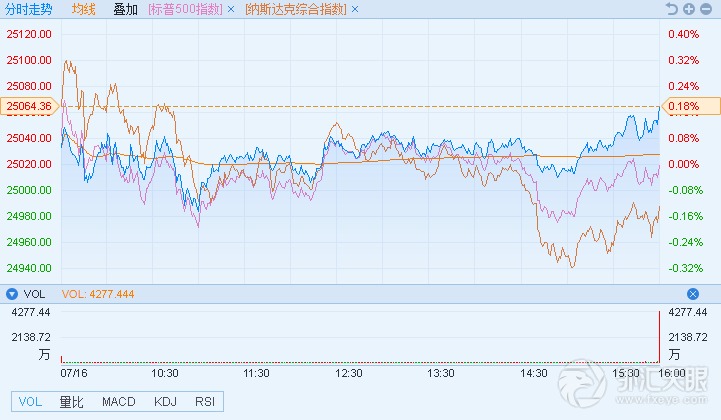Collapse the VOL panel dropdown arrow
Screen dimensions: 721x420
pos(11,294)
